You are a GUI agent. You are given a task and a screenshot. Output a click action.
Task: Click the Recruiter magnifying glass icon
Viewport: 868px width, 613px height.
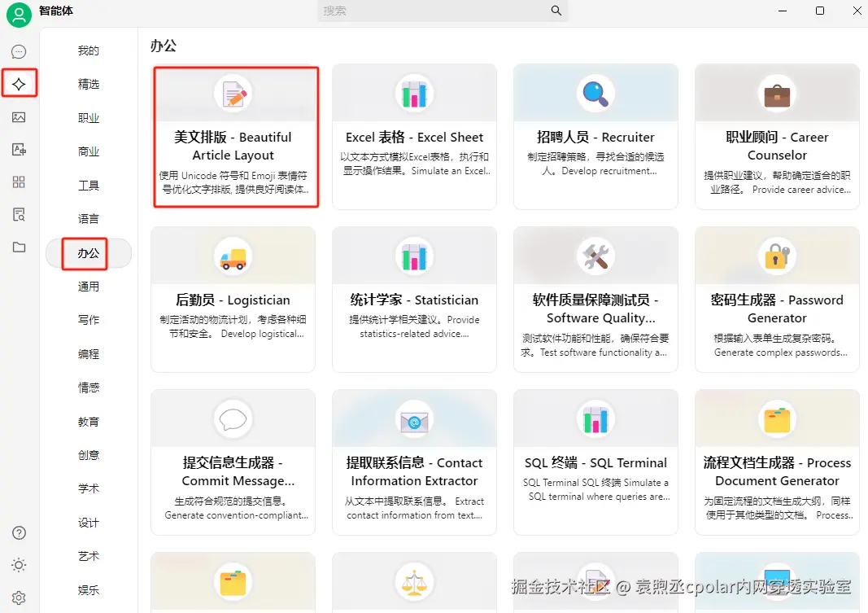click(595, 94)
